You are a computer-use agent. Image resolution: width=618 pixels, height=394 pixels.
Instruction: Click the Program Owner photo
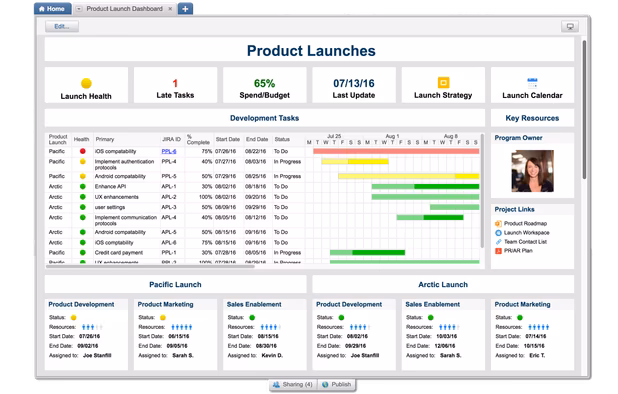tap(532, 171)
